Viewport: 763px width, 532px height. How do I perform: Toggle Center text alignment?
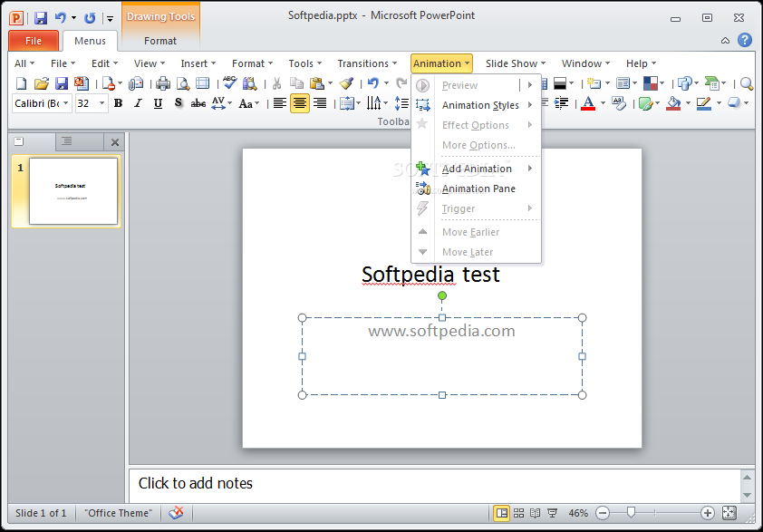300,103
